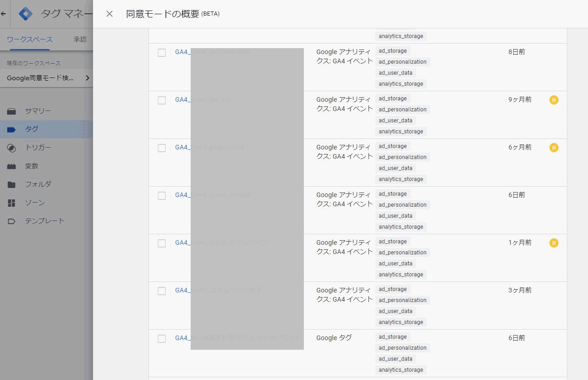588x380 pixels.
Task: Click the 6ヶ月前 last-edited value
Action: [520, 147]
